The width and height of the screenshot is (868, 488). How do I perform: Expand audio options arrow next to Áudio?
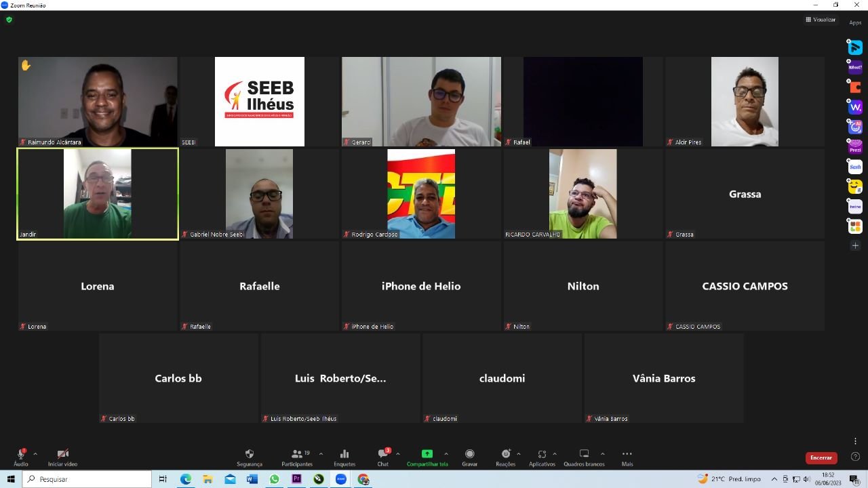click(x=35, y=454)
